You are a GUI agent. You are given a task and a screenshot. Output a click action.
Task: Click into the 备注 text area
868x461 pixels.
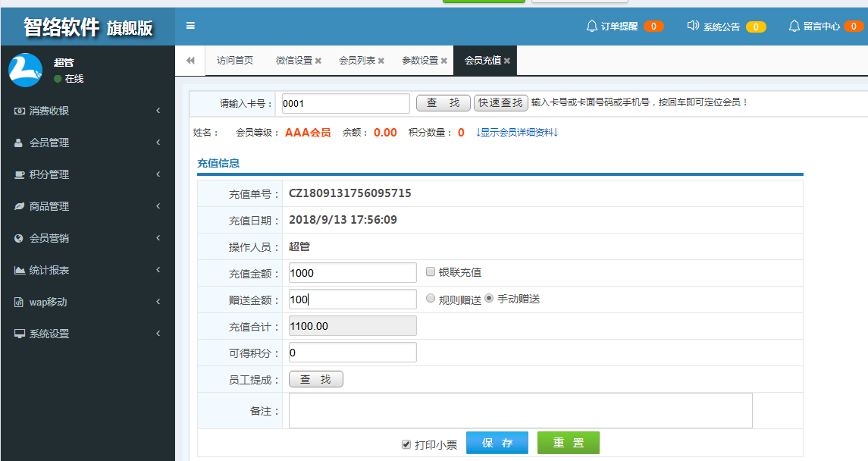[x=520, y=410]
